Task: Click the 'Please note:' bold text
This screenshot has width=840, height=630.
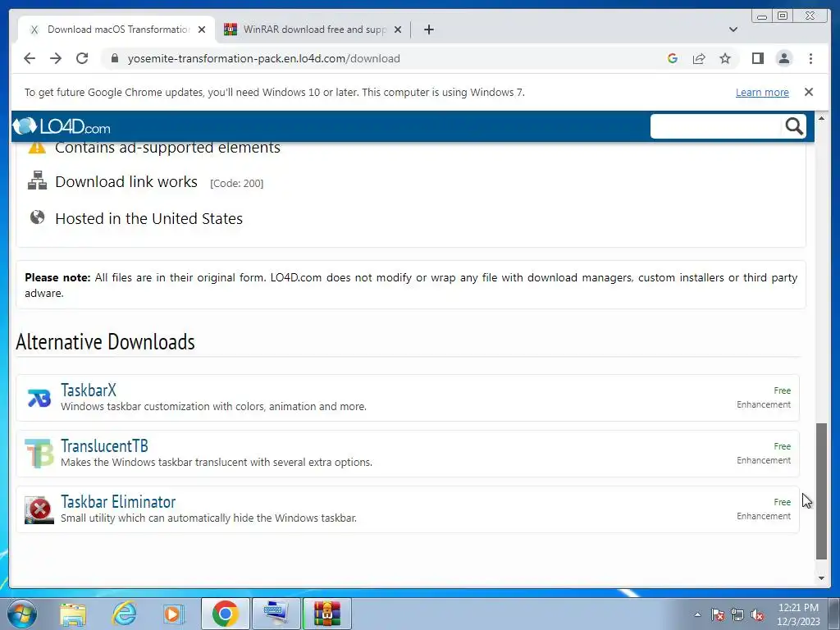Action: point(57,277)
